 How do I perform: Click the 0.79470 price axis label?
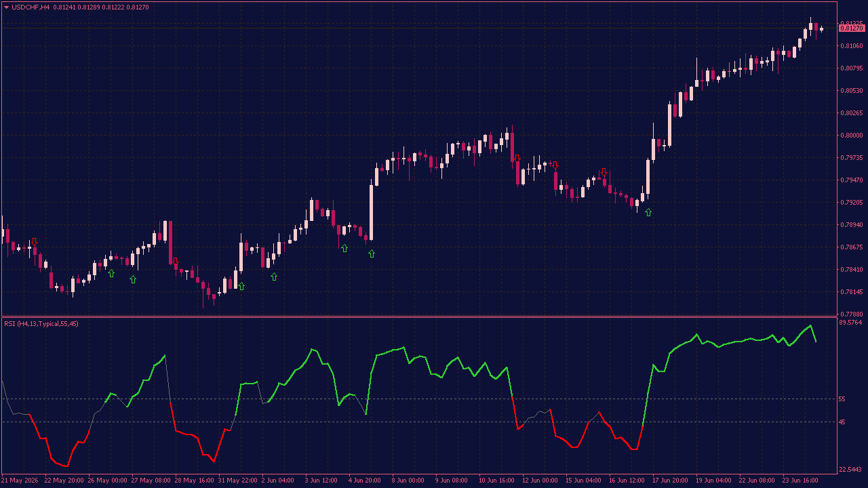coord(851,180)
